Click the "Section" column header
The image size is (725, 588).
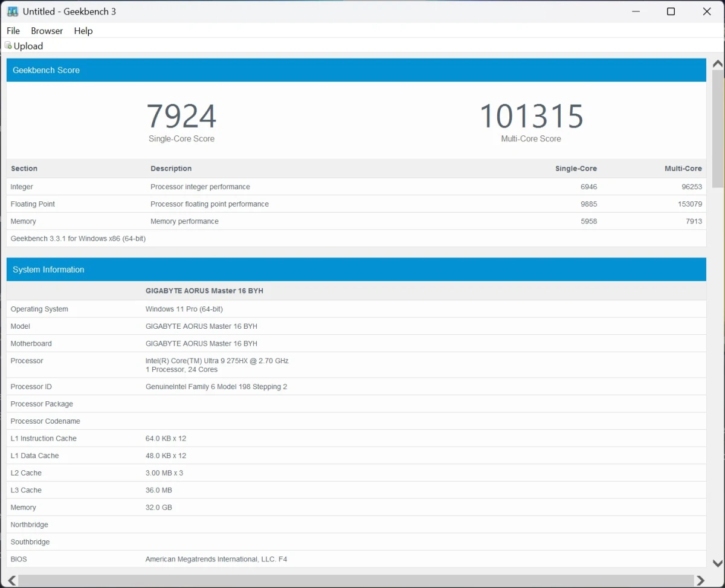(24, 169)
